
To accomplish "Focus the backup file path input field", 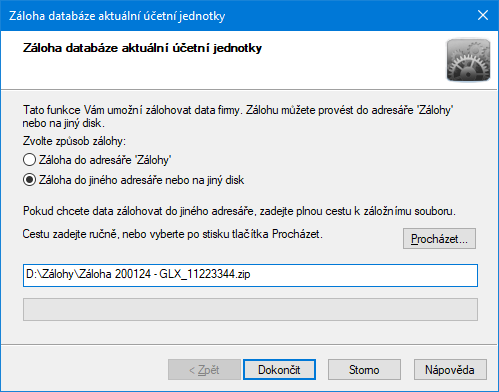I will coord(250,275).
